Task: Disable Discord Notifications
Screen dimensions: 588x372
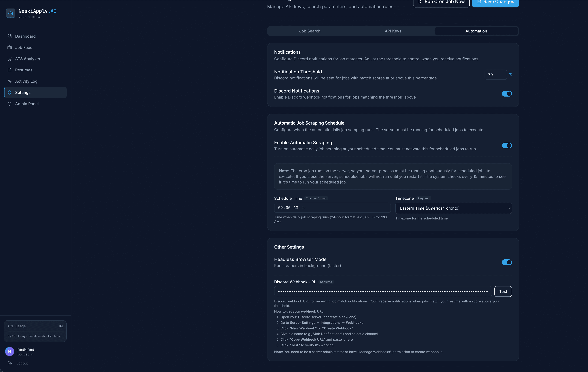Action: point(507,94)
